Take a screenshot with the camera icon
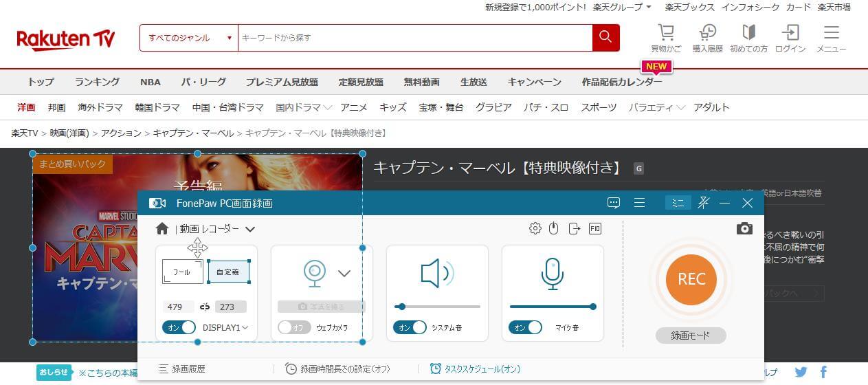 coord(744,228)
